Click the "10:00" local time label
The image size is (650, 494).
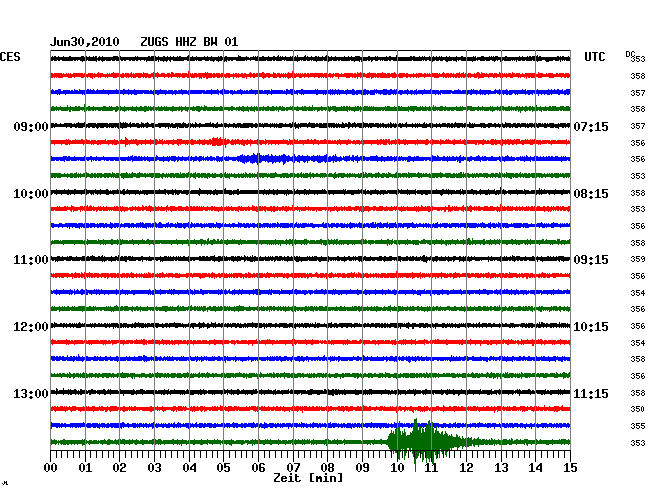coord(31,194)
